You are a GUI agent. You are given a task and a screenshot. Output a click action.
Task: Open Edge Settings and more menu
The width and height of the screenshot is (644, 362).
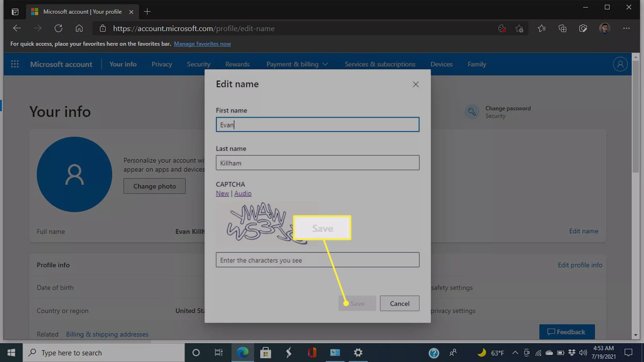[x=626, y=28]
